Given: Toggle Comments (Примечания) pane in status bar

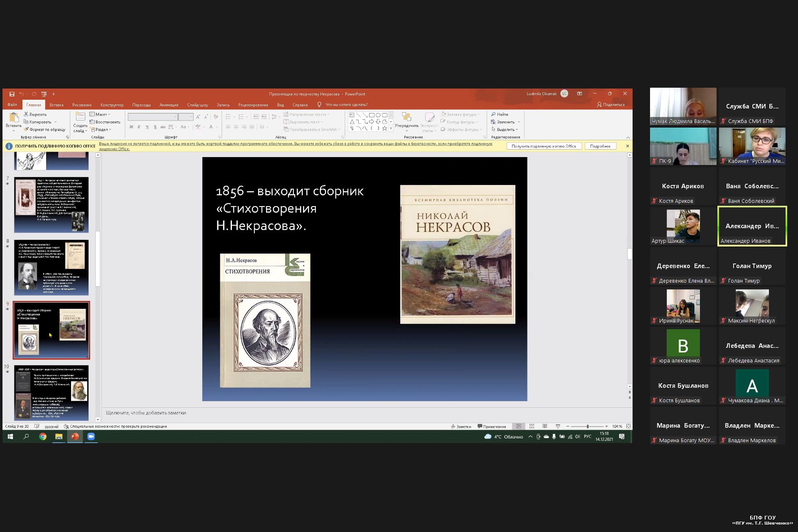Looking at the screenshot, I should (x=492, y=426).
